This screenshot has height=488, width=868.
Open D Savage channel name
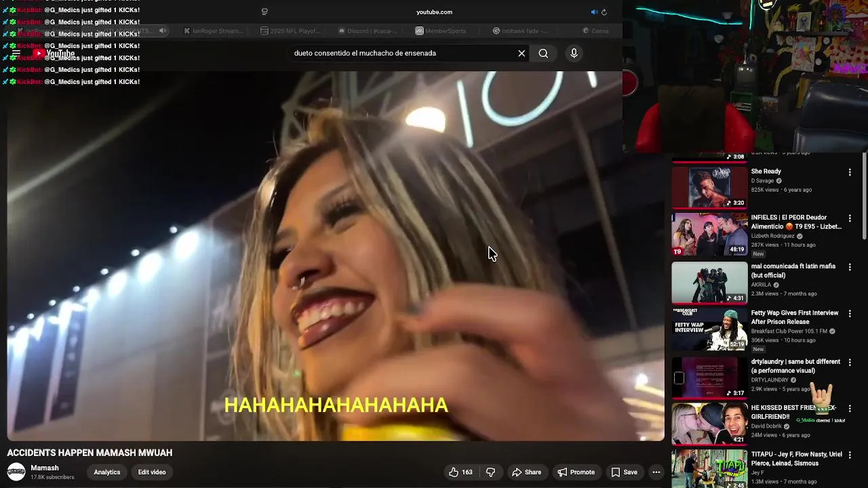pyautogui.click(x=763, y=181)
